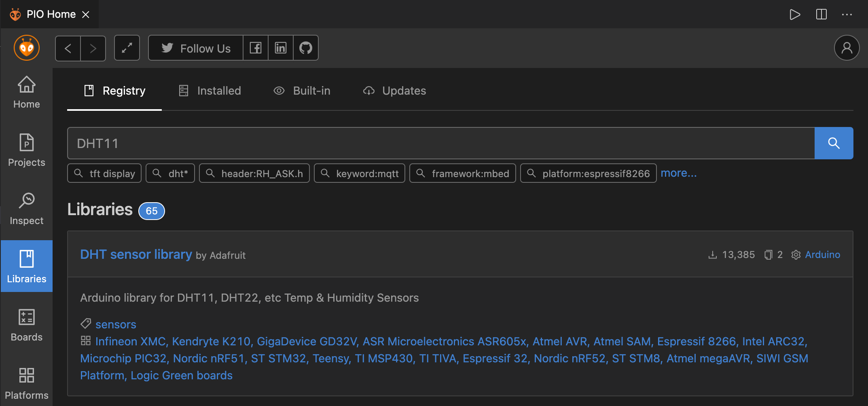
Task: Open the user account profile icon
Action: tap(847, 48)
